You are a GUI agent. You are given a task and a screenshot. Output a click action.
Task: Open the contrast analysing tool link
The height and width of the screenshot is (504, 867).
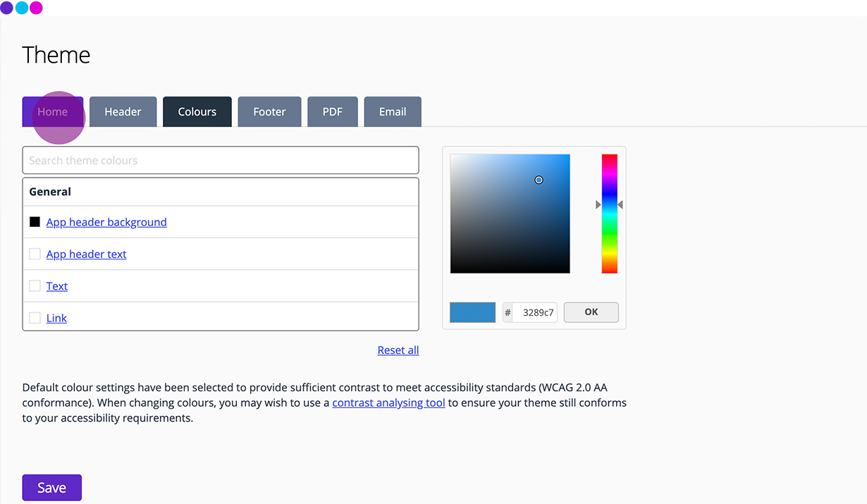tap(388, 403)
